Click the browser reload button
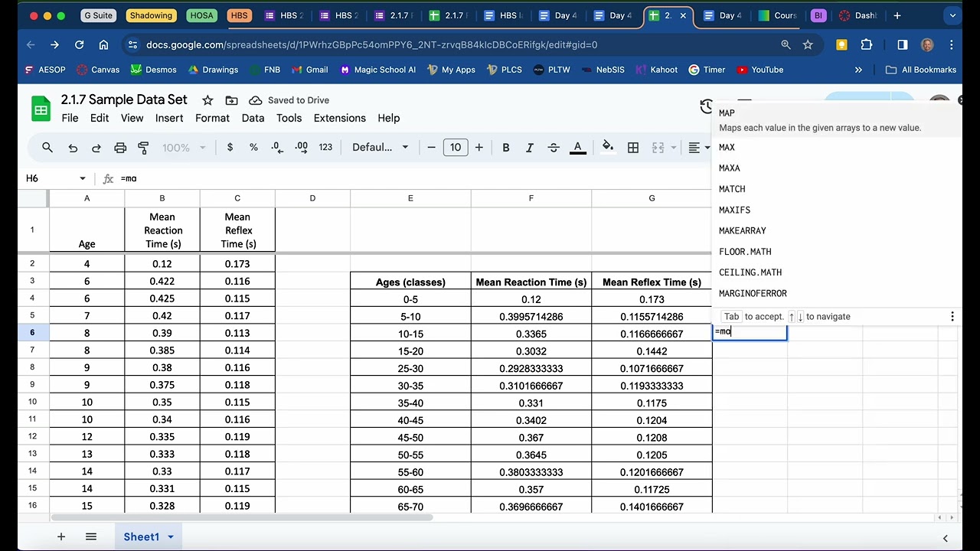 click(x=79, y=45)
